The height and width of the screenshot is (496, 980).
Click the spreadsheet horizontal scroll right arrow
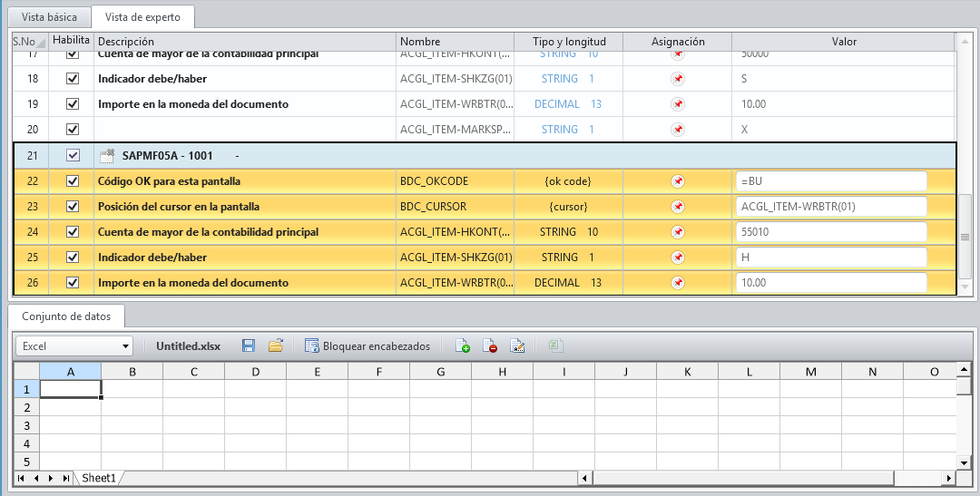point(949,479)
